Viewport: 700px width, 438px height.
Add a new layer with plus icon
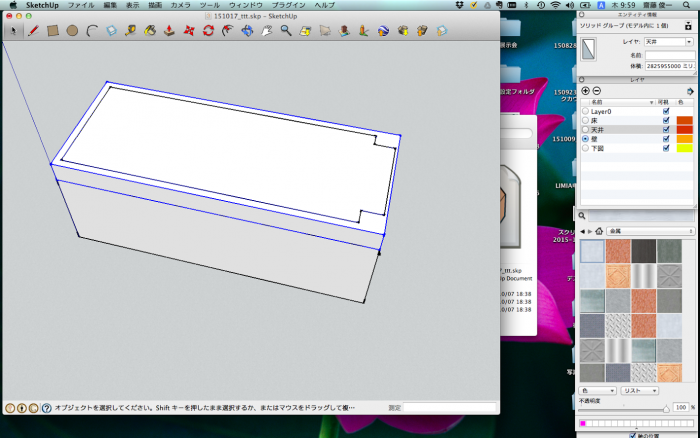[585, 91]
